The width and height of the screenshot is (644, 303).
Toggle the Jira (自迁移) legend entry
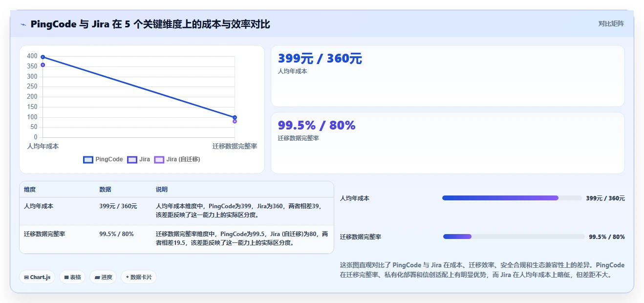point(177,159)
